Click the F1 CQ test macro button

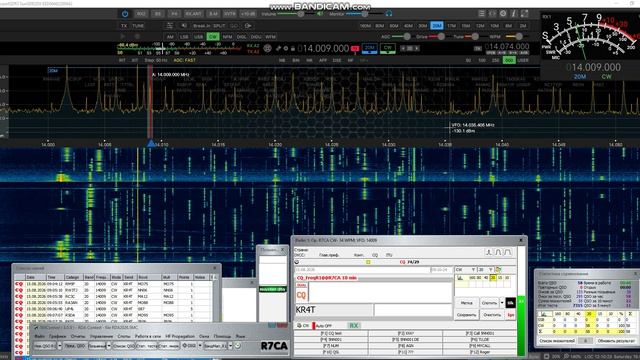tap(331, 333)
